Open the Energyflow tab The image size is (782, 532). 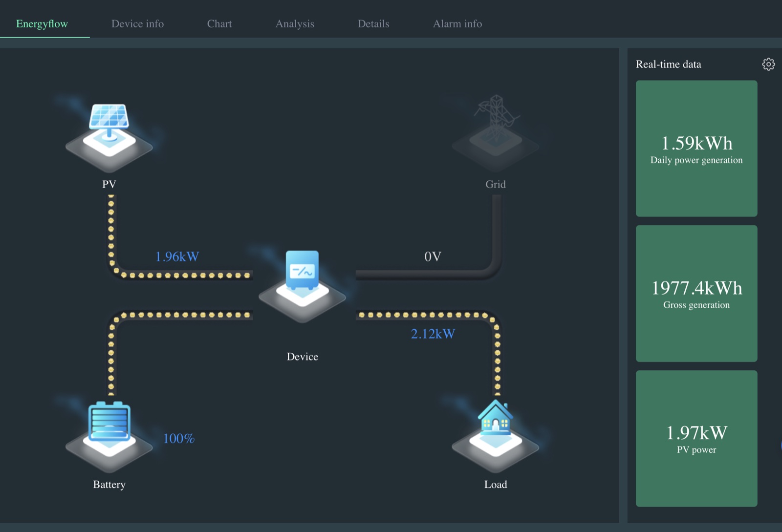[42, 23]
